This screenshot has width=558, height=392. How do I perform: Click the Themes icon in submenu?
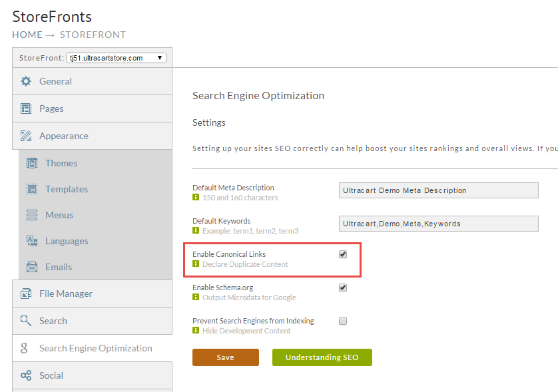click(32, 163)
